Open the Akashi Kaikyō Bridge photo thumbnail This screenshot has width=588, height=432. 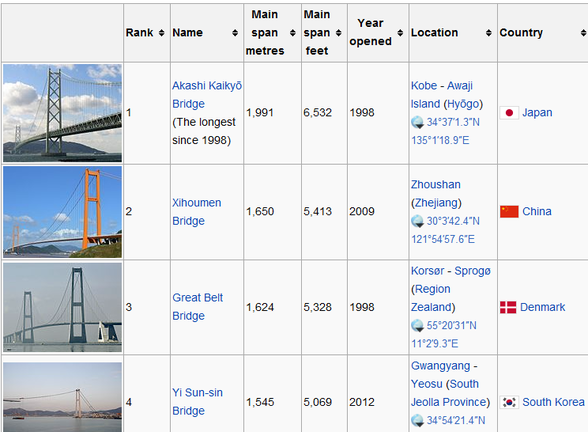point(62,113)
